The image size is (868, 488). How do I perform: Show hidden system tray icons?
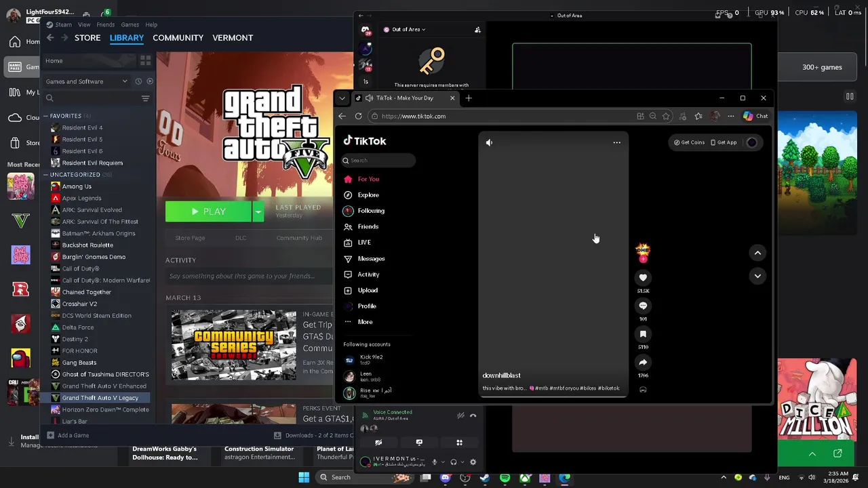coord(724,478)
